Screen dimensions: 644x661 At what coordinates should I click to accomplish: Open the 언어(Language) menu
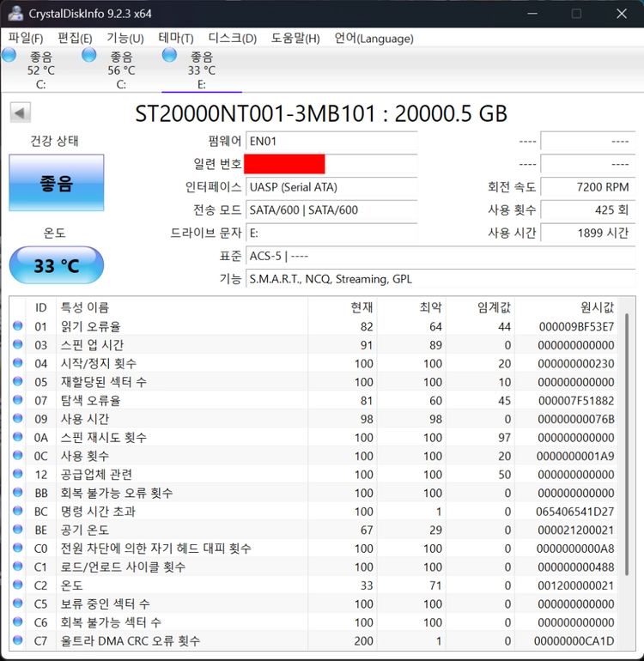pyautogui.click(x=374, y=39)
